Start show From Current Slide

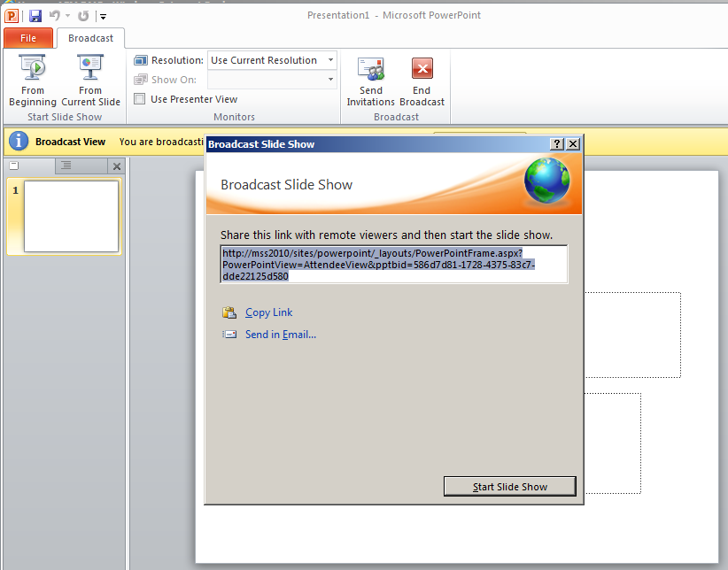tap(90, 80)
